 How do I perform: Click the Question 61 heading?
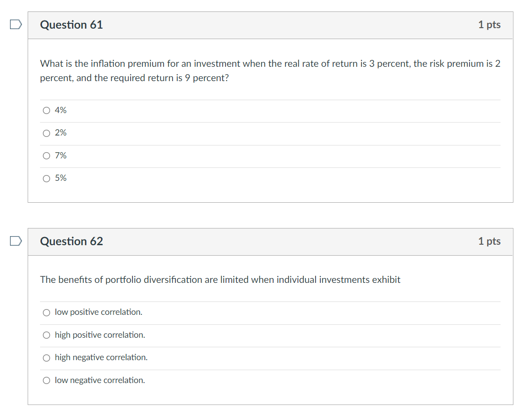pyautogui.click(x=72, y=24)
